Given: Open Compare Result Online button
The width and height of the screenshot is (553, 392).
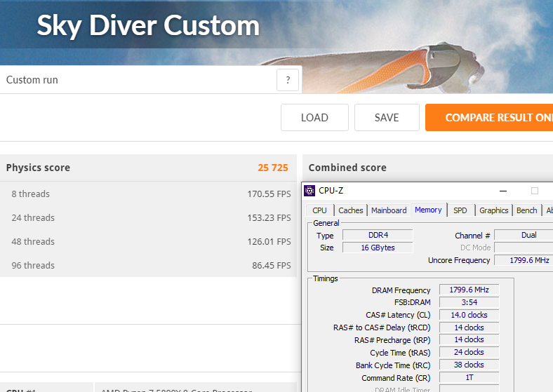Looking at the screenshot, I should coord(489,117).
